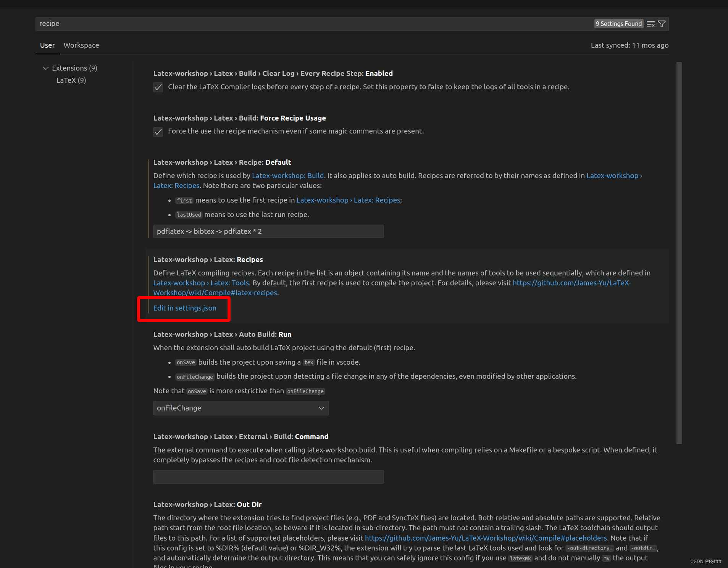Select the Build: Force Recipe Usage title
This screenshot has height=568, width=728.
239,118
